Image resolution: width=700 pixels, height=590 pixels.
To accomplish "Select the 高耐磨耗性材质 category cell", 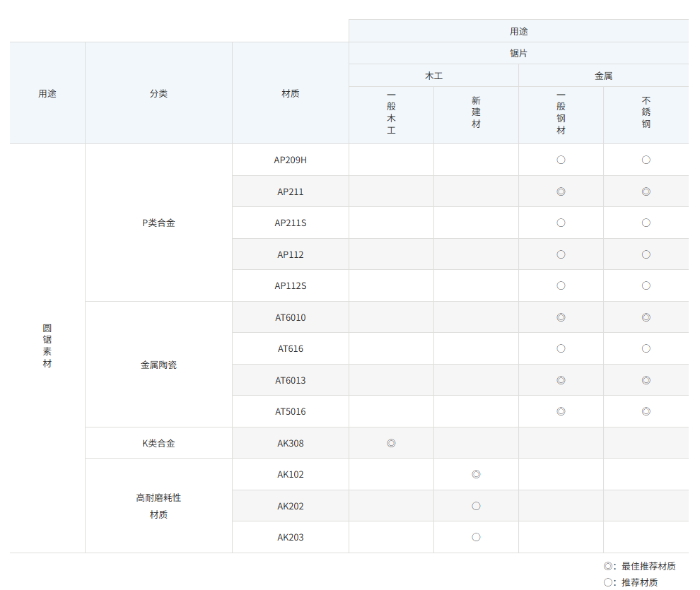I will tap(158, 506).
